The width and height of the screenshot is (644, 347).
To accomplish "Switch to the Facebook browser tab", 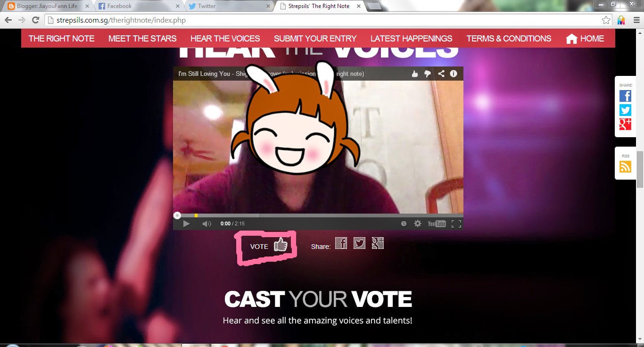I will 139,6.
